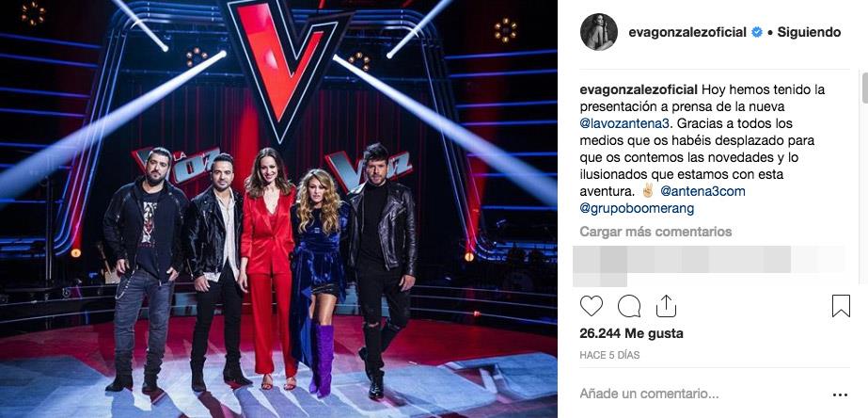The image size is (868, 418).
Task: Expand Cargar más comentarios
Action: coord(655,232)
